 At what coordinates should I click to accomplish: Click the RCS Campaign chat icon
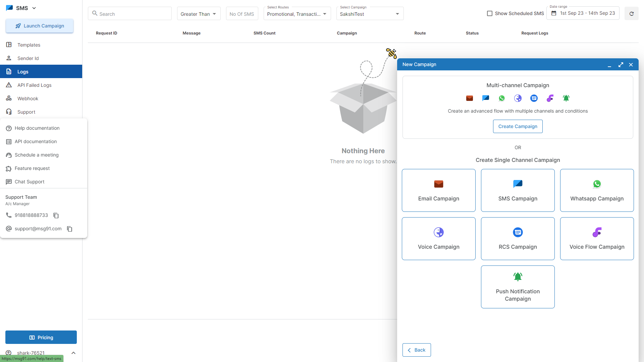click(518, 232)
